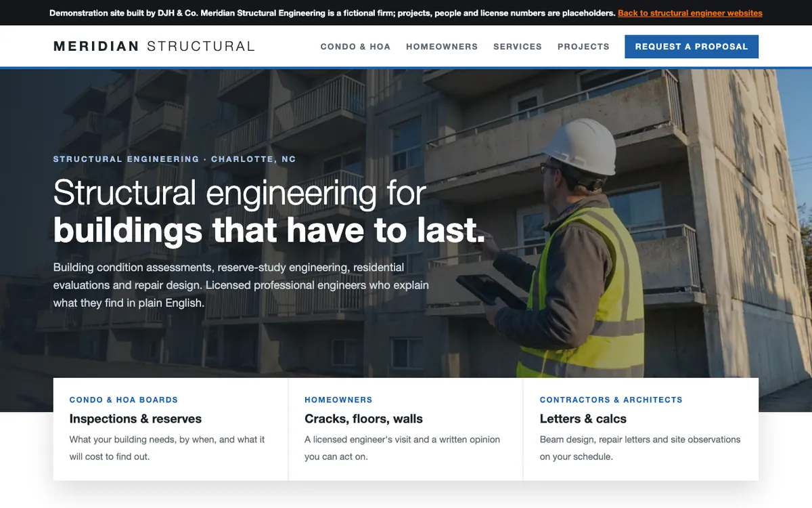
Task: Open the Condo & HOA menu item
Action: click(x=355, y=47)
